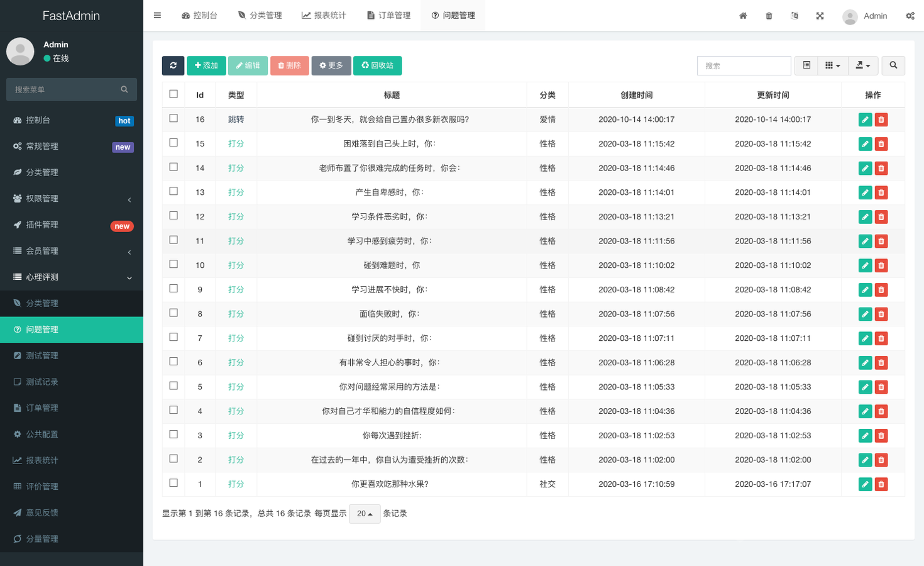Check the select-all checkbox in header

pyautogui.click(x=173, y=94)
